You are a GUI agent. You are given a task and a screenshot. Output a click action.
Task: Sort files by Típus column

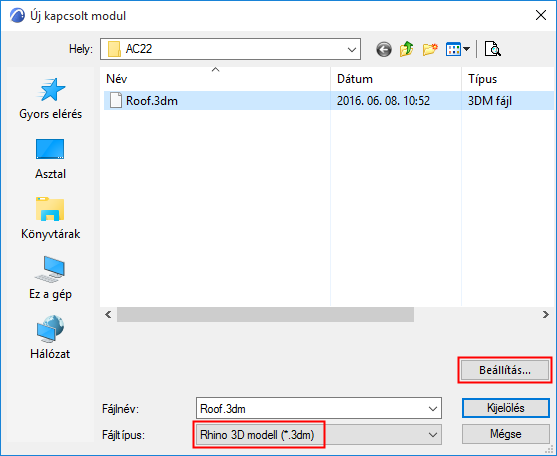(x=508, y=78)
